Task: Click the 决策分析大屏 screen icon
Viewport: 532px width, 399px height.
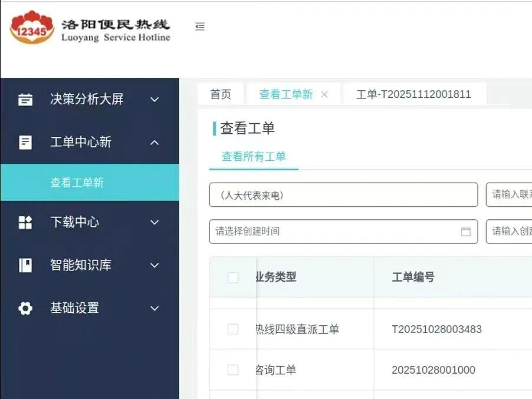Action: pos(25,100)
